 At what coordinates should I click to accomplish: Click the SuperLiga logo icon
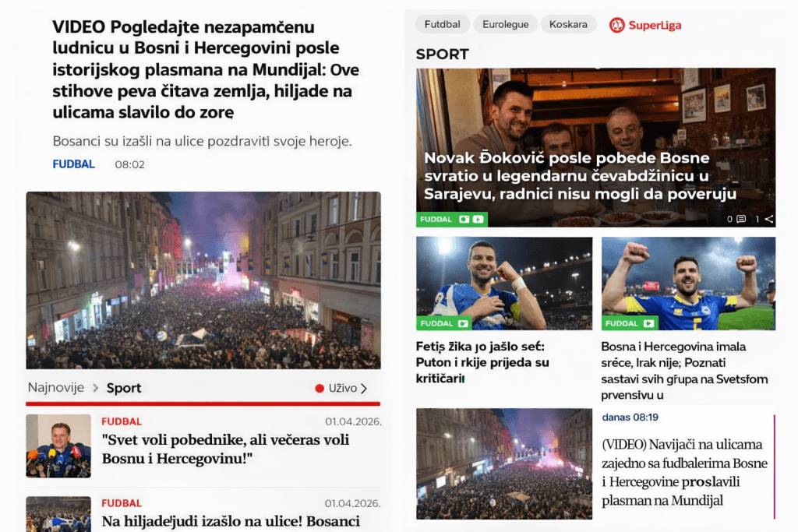[617, 25]
